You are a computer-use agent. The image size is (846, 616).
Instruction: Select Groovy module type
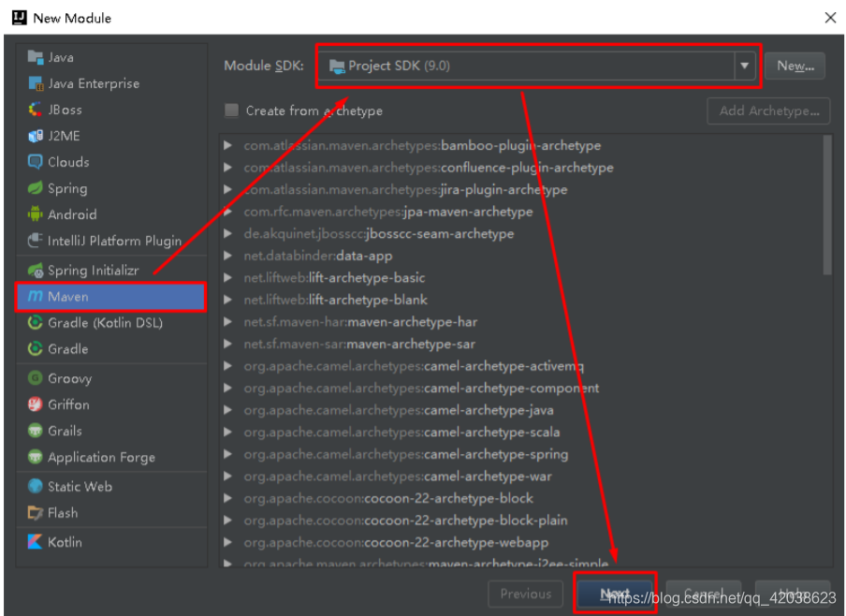pyautogui.click(x=111, y=378)
